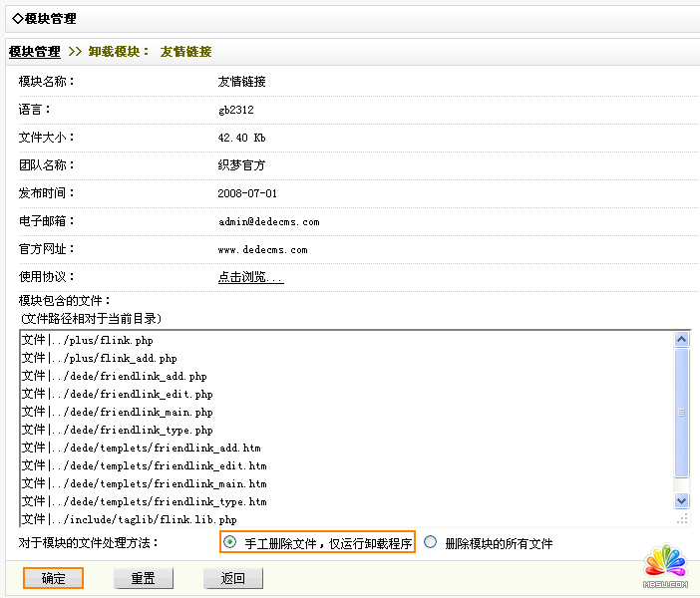
Task: Click the diamond icon beside the 模块管理 title
Action: pos(17,18)
